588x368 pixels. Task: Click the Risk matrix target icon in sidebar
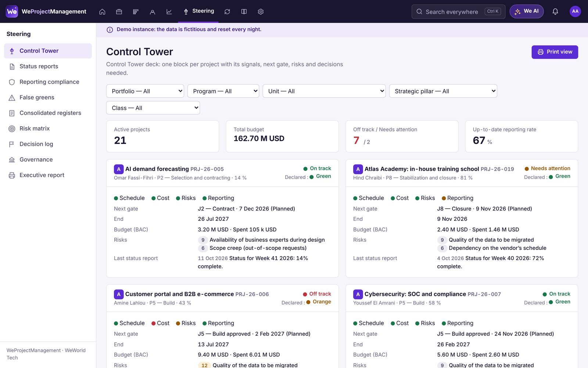pyautogui.click(x=12, y=128)
